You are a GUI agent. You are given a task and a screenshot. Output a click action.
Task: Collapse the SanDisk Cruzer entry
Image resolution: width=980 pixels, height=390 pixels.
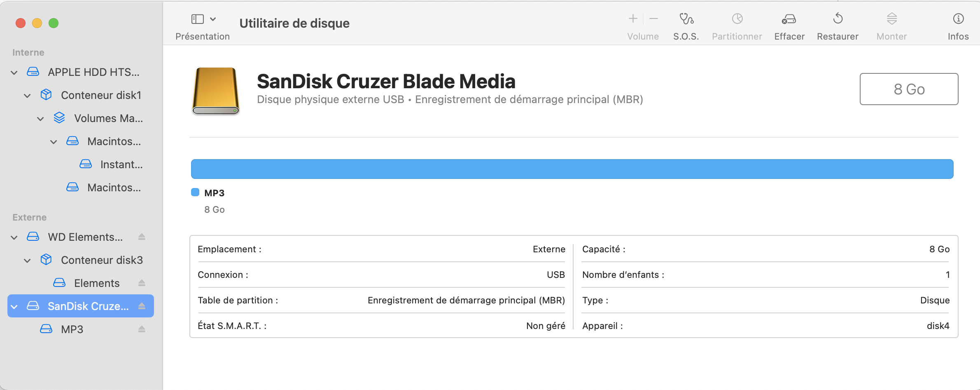(14, 307)
